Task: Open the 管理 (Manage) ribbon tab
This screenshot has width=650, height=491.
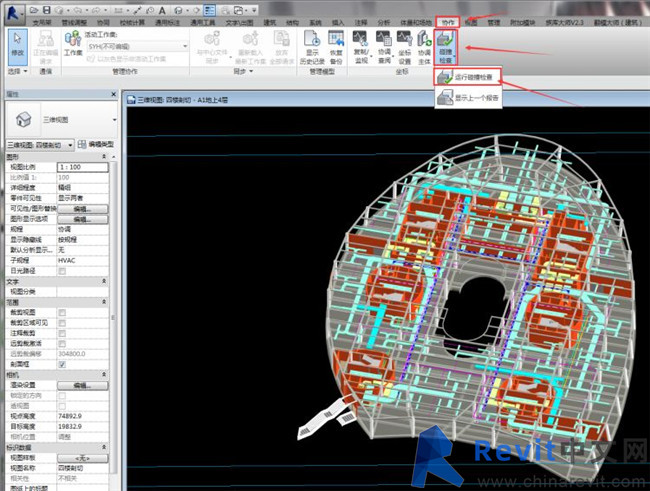Action: click(493, 22)
